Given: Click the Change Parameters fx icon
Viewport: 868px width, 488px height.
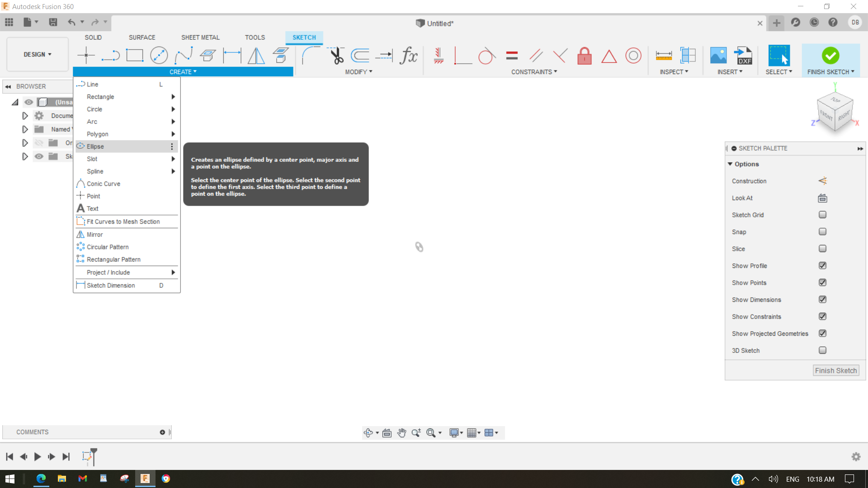Looking at the screenshot, I should coord(409,56).
